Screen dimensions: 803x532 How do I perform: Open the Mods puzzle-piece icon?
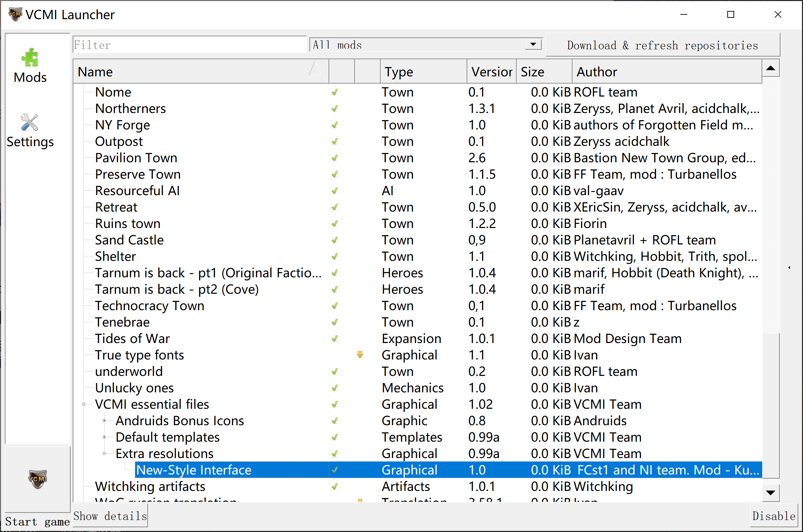pos(30,58)
